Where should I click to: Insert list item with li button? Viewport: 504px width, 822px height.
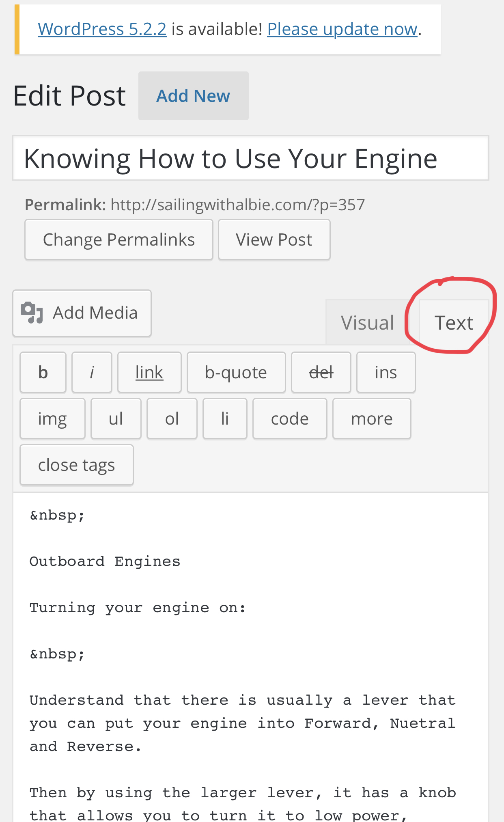point(225,419)
